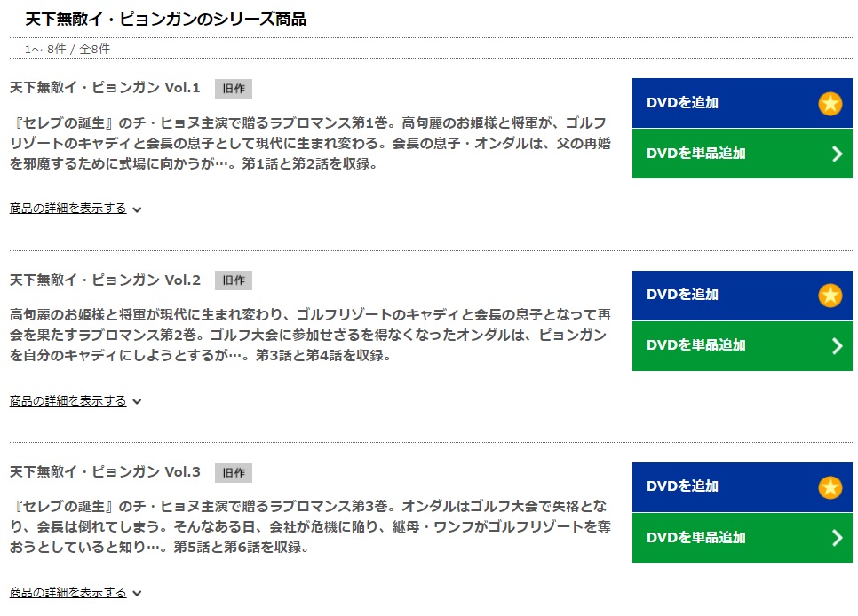Click the 天下無敵イ・ピョンガン Vol.1 title

tap(105, 88)
